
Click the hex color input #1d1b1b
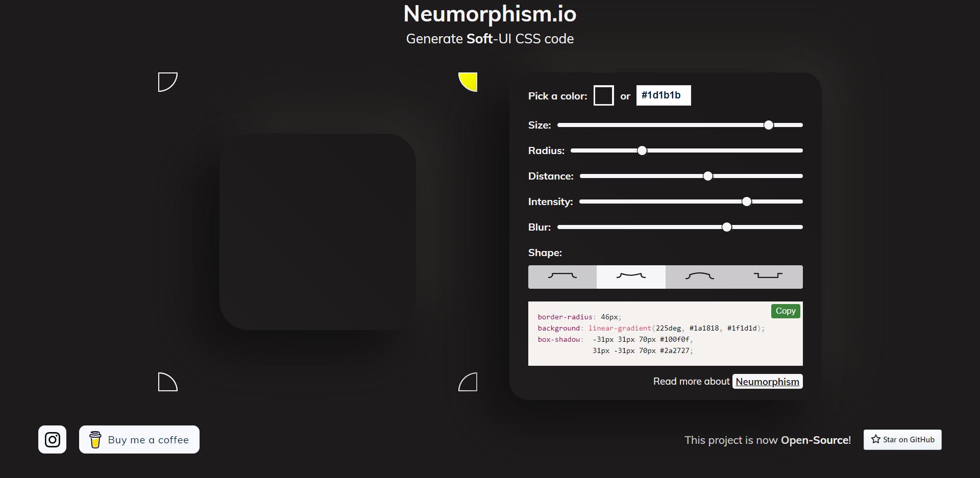tap(664, 95)
